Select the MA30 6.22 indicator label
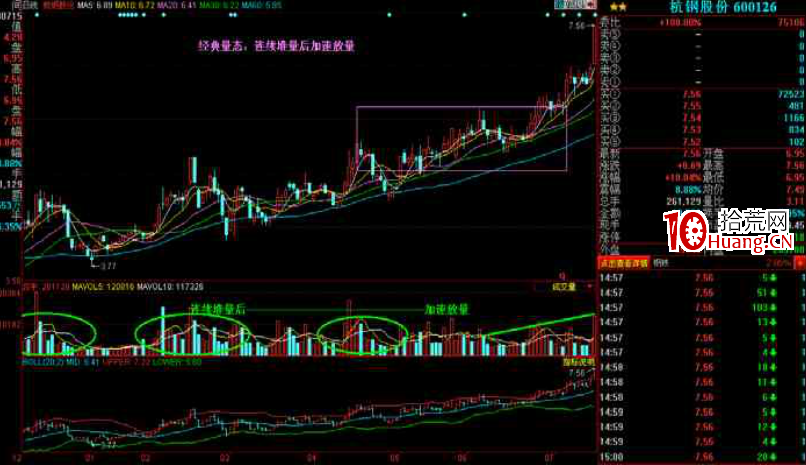The height and width of the screenshot is (465, 806). click(x=218, y=6)
